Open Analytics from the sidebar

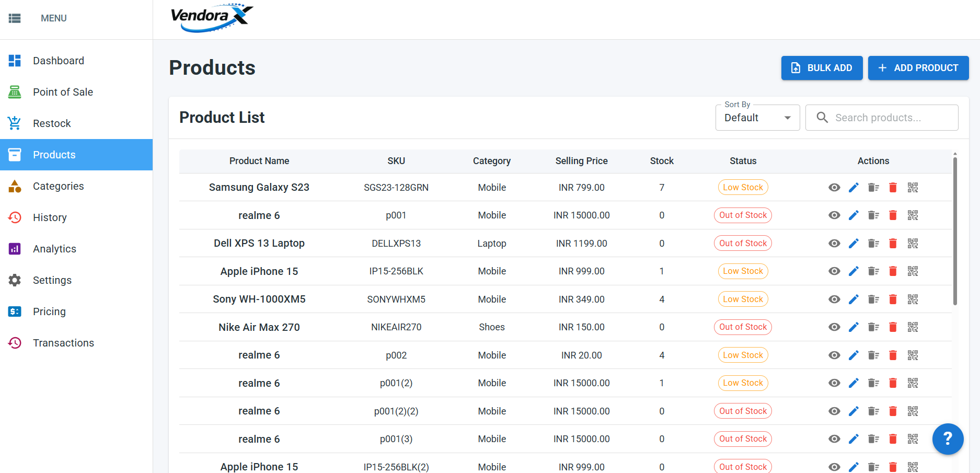tap(76, 249)
